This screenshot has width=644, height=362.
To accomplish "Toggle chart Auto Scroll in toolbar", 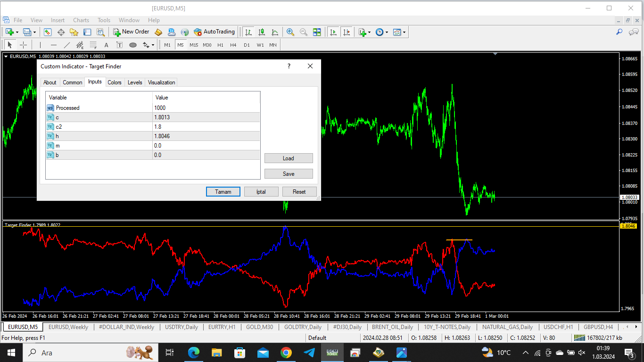I will [333, 32].
